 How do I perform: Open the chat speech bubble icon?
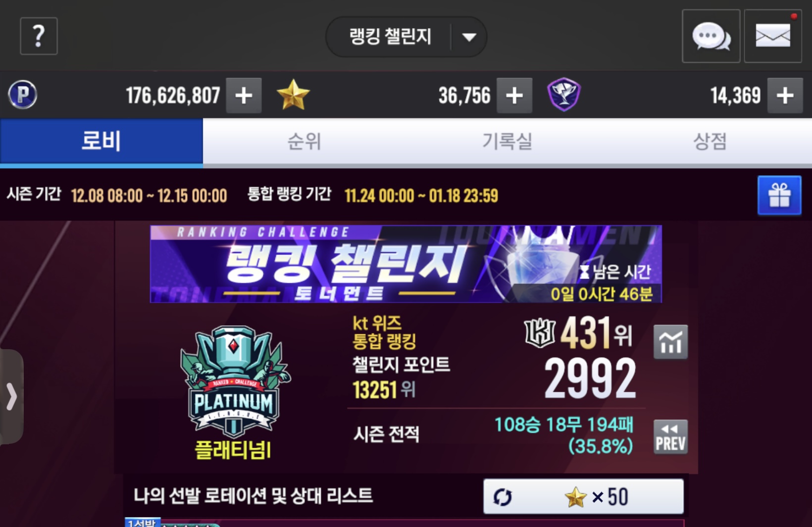711,36
